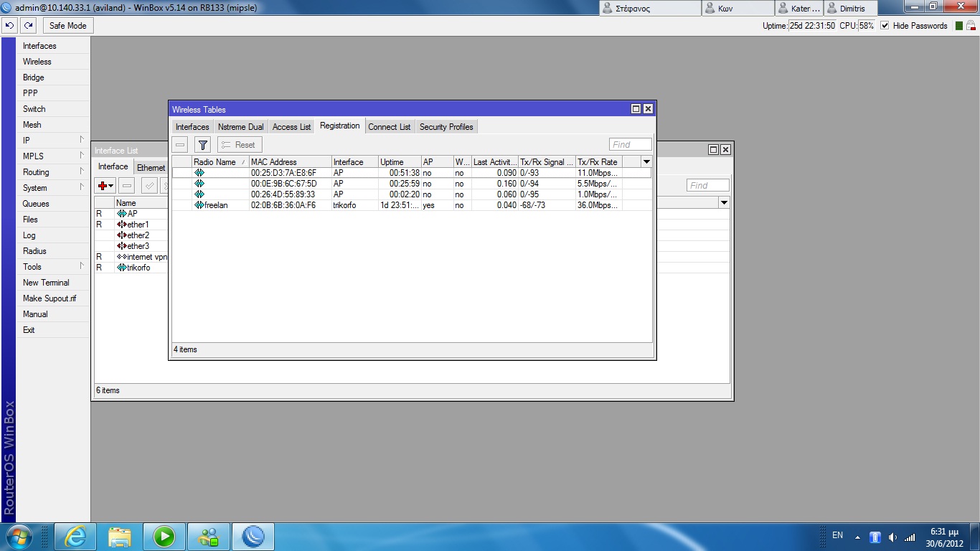Image resolution: width=980 pixels, height=551 pixels.
Task: Click the filter funnel icon in Wireless Tables
Action: pos(203,145)
